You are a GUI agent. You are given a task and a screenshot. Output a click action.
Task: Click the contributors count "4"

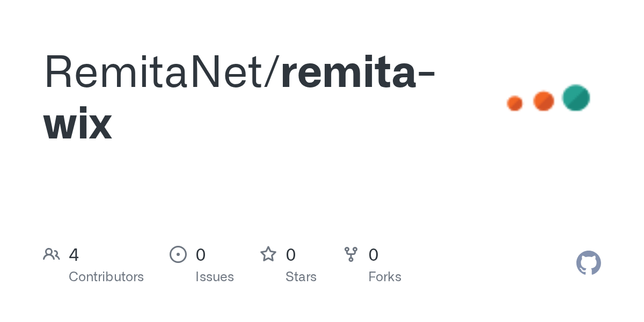tap(74, 254)
